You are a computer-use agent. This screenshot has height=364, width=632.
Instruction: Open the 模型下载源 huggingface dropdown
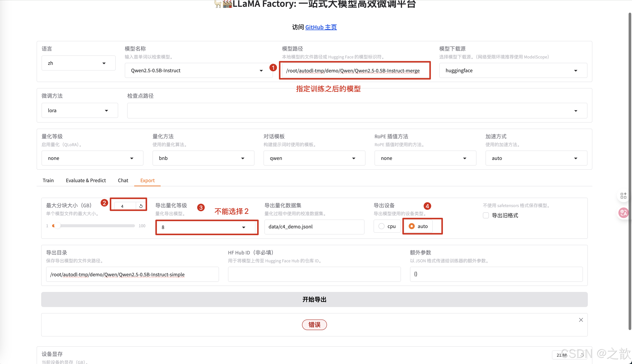pos(513,71)
